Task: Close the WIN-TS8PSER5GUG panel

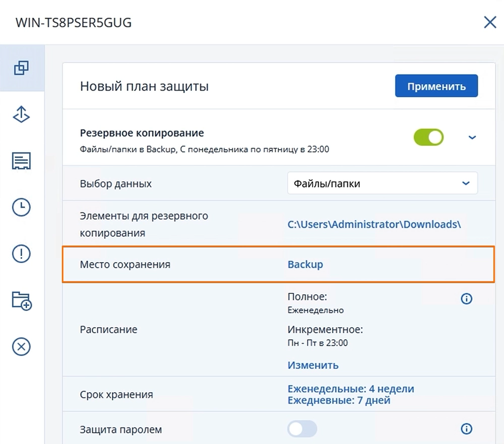Action: click(x=489, y=23)
